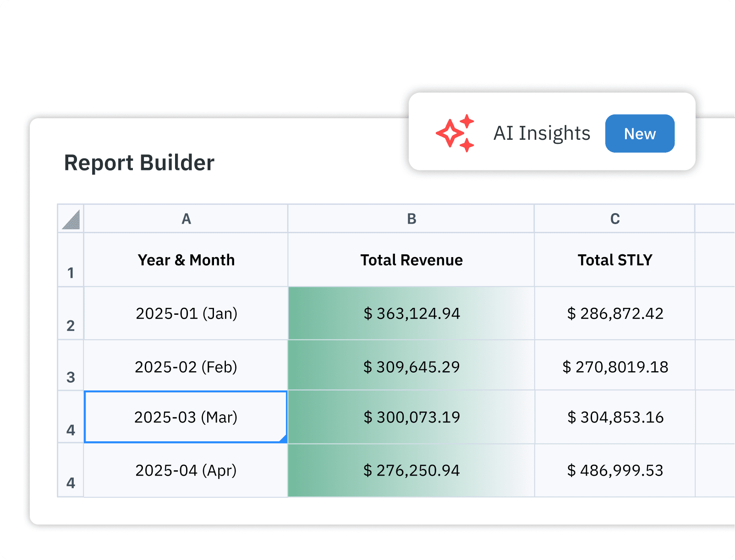Select the 2025-02 (Feb) cell
Viewport: 735px width, 560px height.
pos(186,367)
